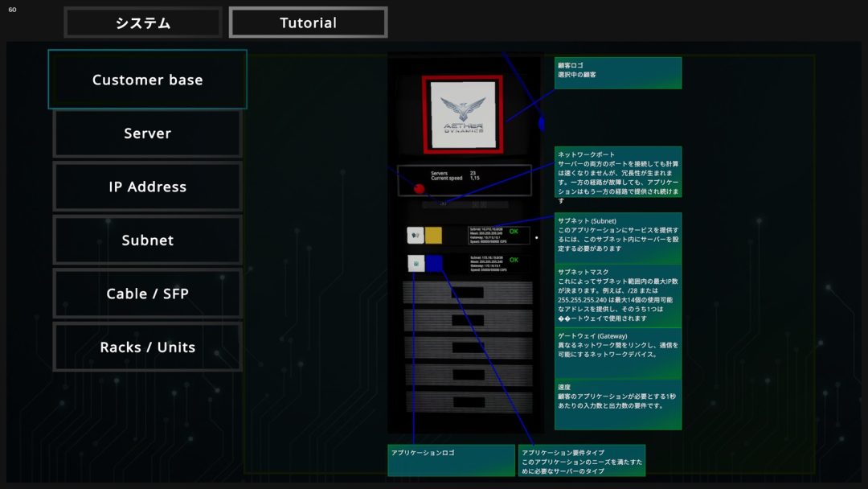Click the first green OK status
This screenshot has width=868, height=489.
coord(514,232)
